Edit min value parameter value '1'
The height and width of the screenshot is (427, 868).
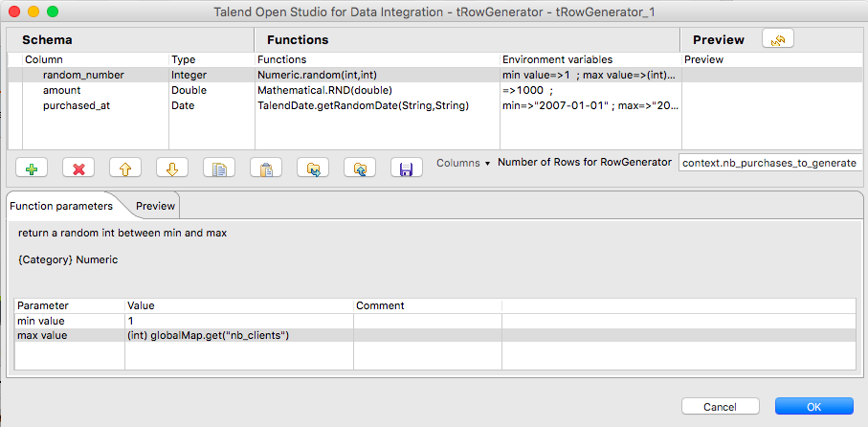[239, 321]
